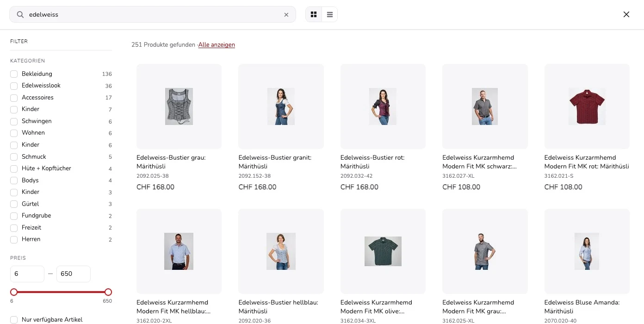Screen dimensions: 644x324
Task: Check the Bekleidung category filter
Action: [x=14, y=74]
